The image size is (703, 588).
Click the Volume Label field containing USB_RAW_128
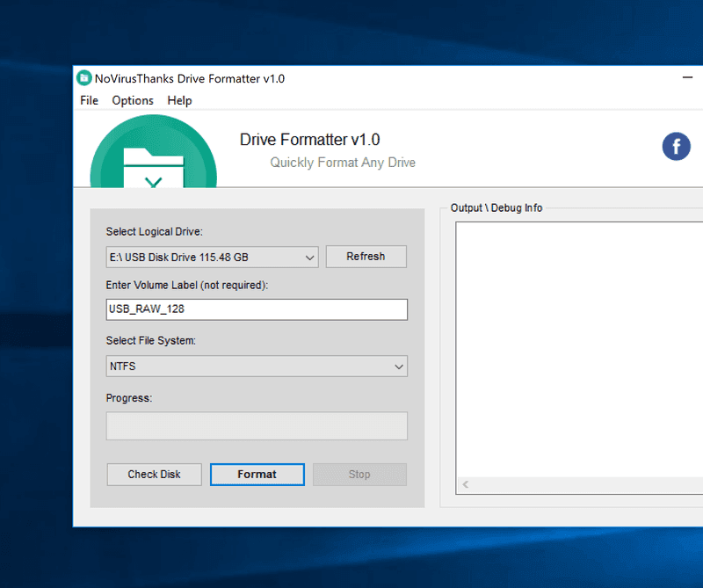[257, 309]
